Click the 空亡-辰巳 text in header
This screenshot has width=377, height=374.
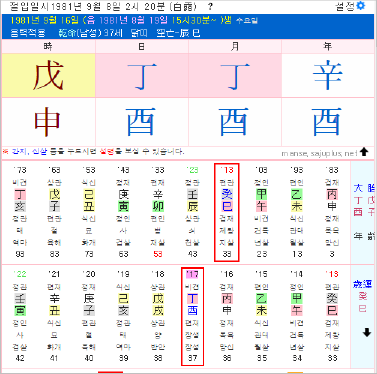(178, 33)
